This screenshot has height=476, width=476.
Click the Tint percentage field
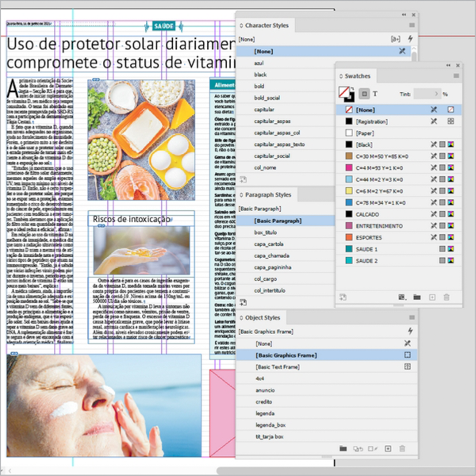point(427,94)
